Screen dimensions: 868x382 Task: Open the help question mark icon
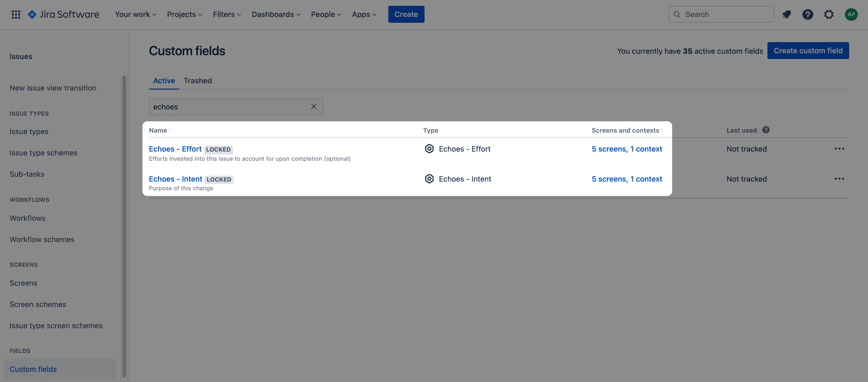tap(807, 14)
